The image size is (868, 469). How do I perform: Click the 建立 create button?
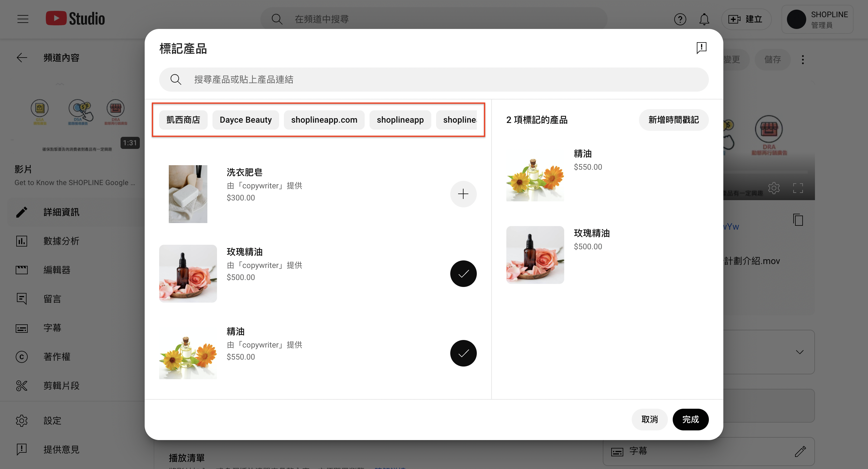pos(746,19)
